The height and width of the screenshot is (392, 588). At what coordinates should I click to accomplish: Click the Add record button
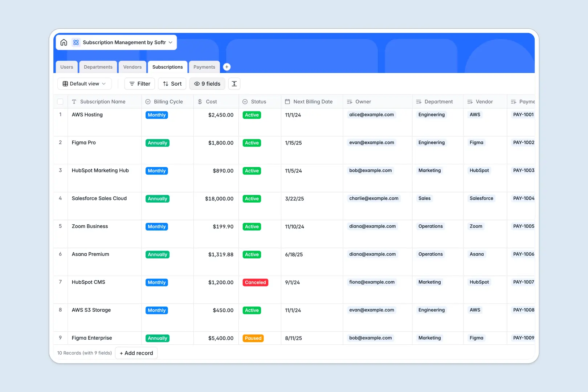coord(136,353)
